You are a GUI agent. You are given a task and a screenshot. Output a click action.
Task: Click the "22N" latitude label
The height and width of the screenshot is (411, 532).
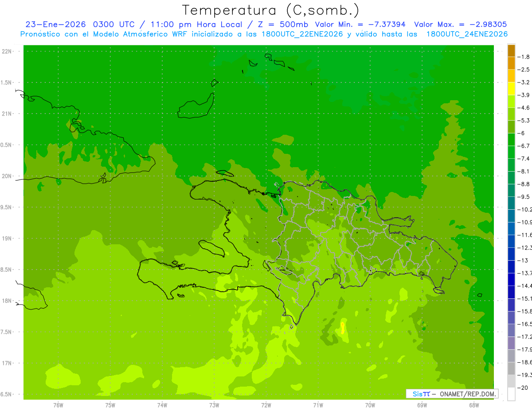pos(7,51)
